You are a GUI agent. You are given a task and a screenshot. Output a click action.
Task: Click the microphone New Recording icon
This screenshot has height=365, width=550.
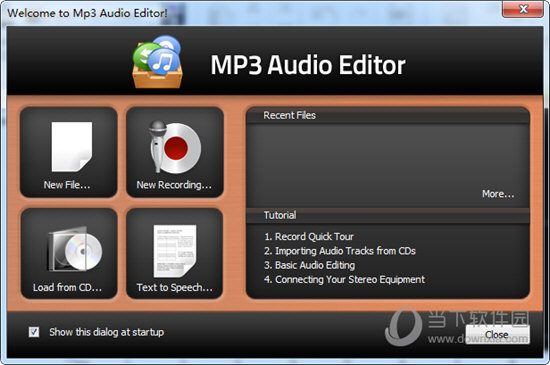(175, 147)
